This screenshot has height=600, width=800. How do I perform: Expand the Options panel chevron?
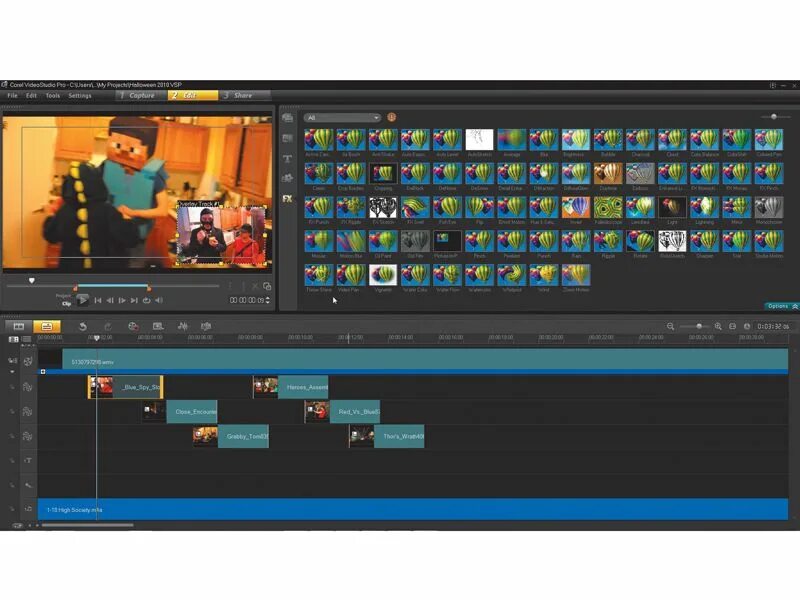coord(795,306)
